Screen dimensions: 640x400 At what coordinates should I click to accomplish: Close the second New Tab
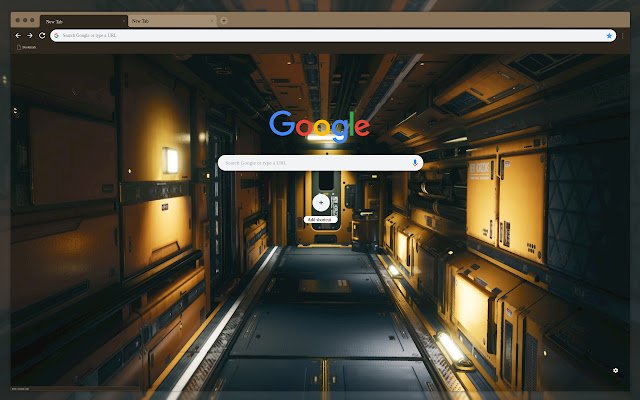pyautogui.click(x=212, y=21)
